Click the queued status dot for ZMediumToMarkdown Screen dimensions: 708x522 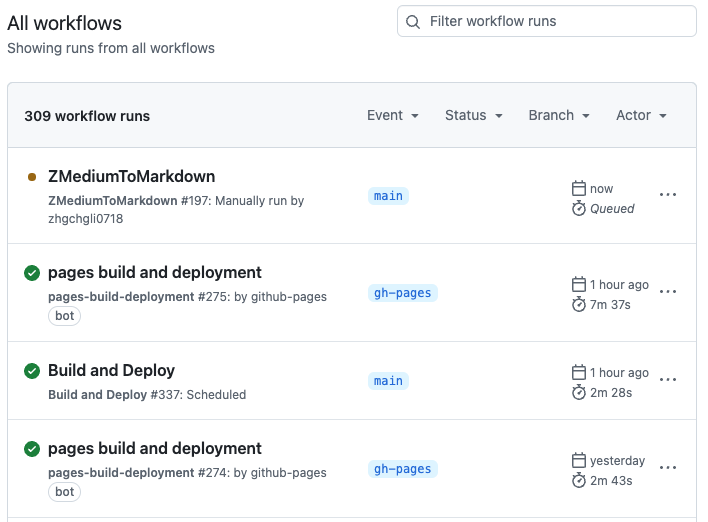[32, 177]
